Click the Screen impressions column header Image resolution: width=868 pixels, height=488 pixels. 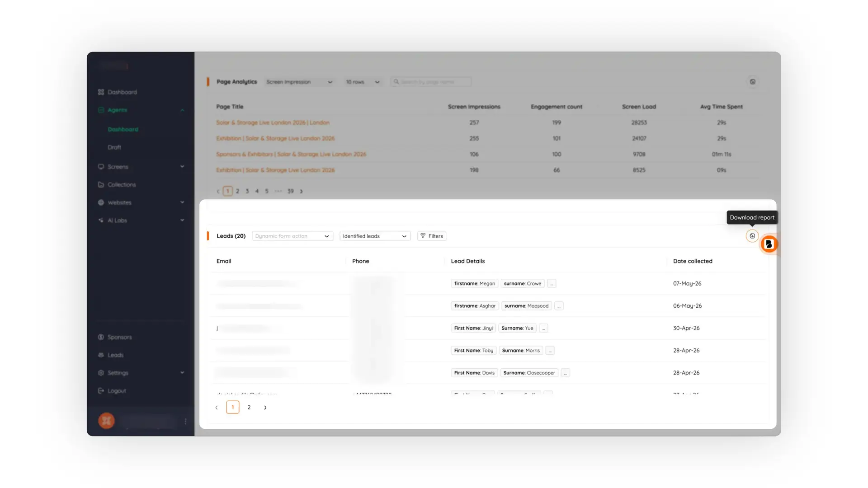pos(474,107)
